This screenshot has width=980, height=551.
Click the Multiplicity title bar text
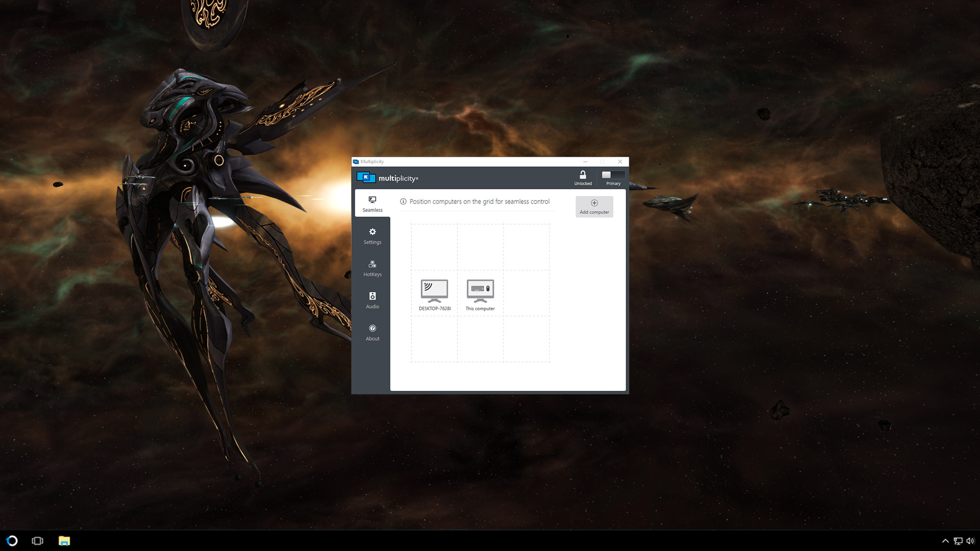click(x=372, y=162)
